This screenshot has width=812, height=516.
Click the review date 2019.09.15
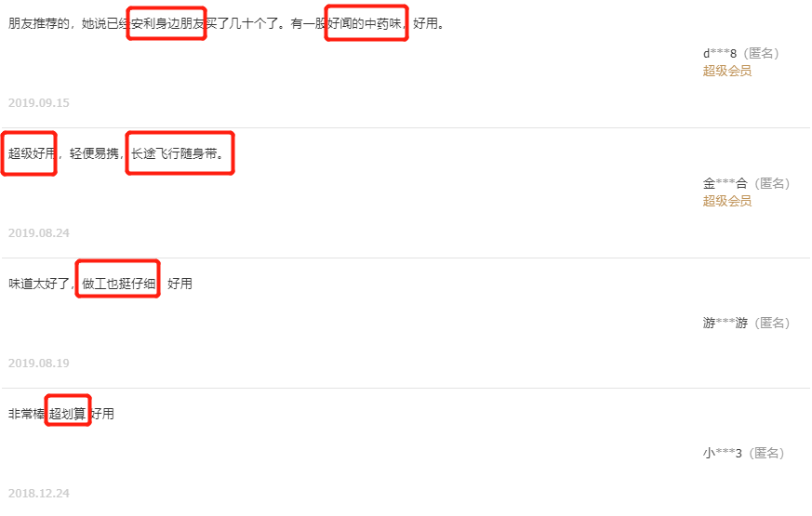39,103
